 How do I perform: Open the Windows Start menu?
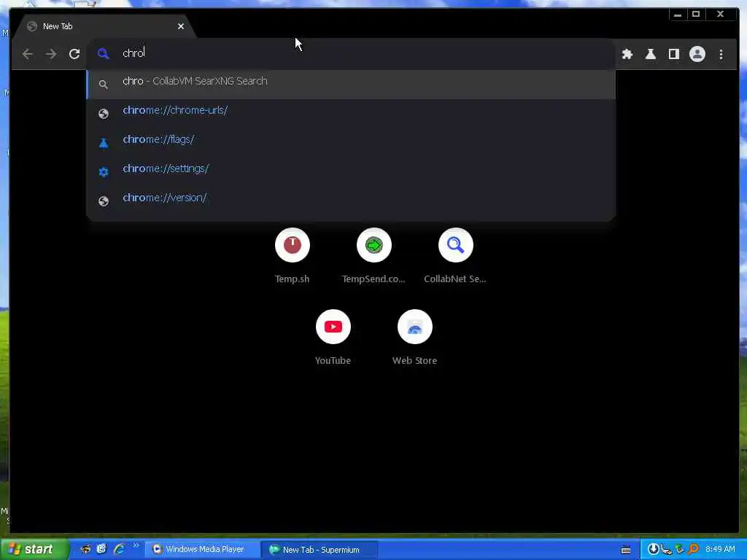(34, 549)
